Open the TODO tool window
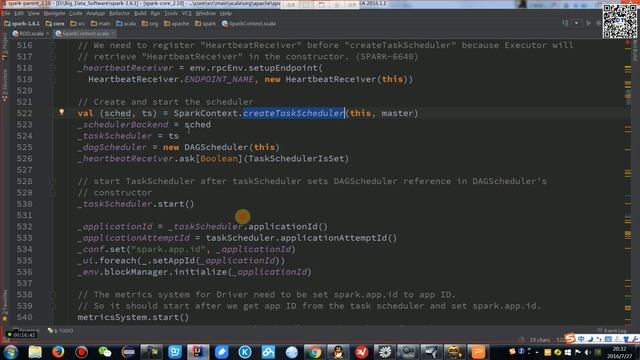Screen dimensions: 640x360 tap(60, 331)
